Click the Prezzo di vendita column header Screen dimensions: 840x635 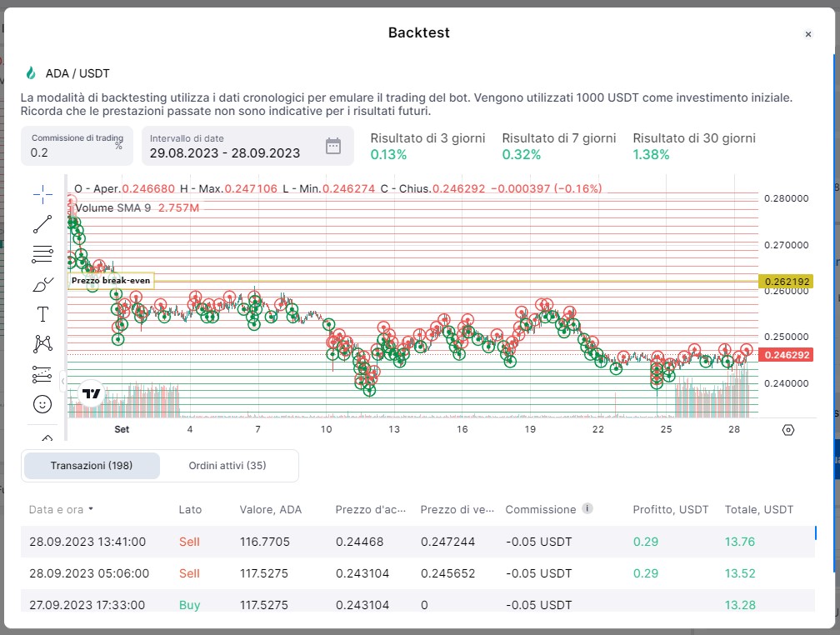457,510
